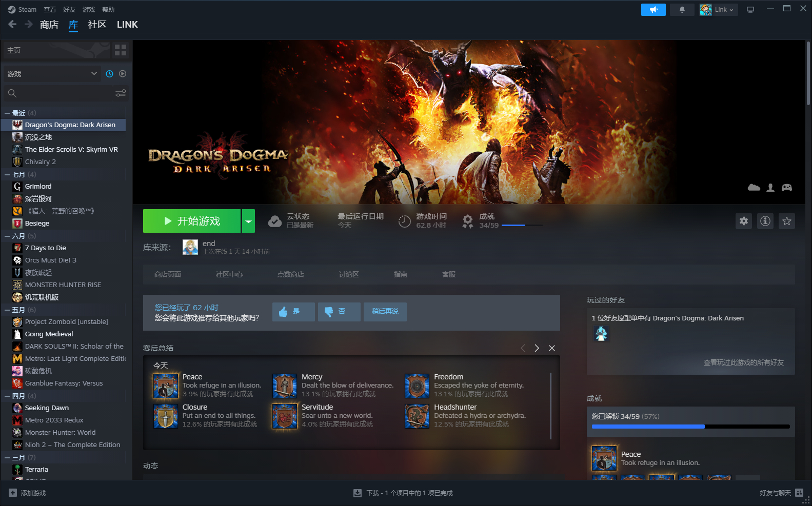
Task: Collapse the 五月 group
Action: [x=7, y=310]
